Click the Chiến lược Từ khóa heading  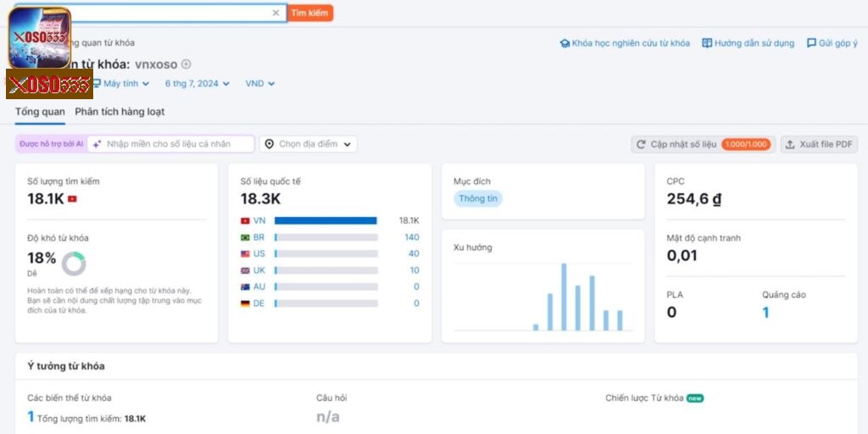point(645,398)
